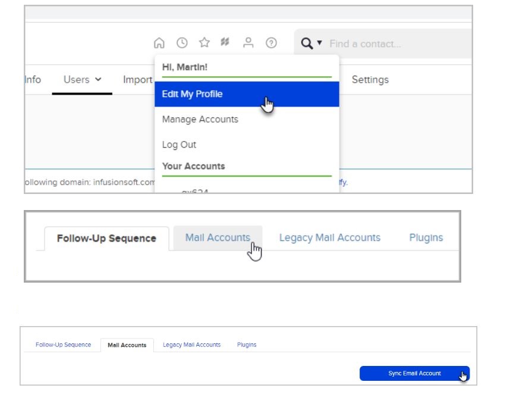Click the search magnifier icon
532x407 pixels.
307,43
